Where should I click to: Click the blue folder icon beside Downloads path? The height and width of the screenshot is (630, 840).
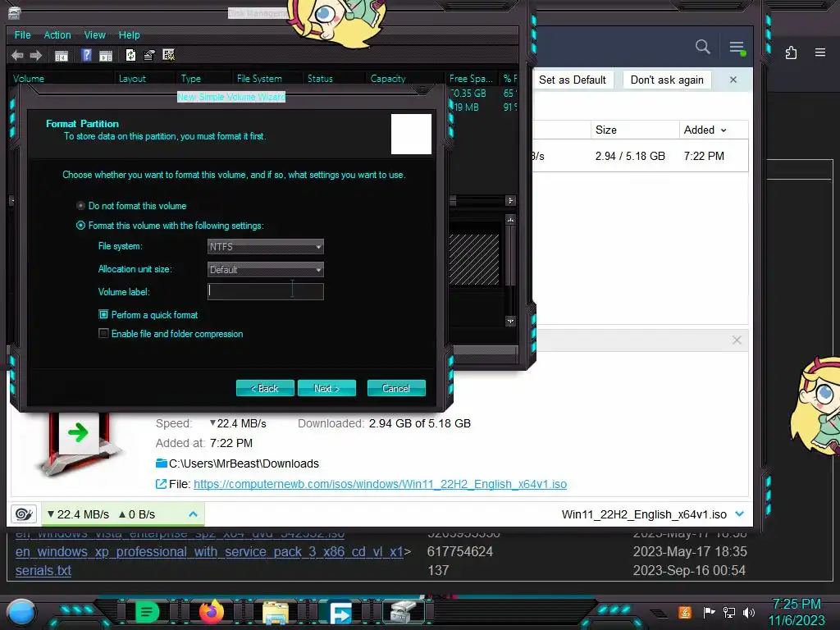(x=162, y=463)
